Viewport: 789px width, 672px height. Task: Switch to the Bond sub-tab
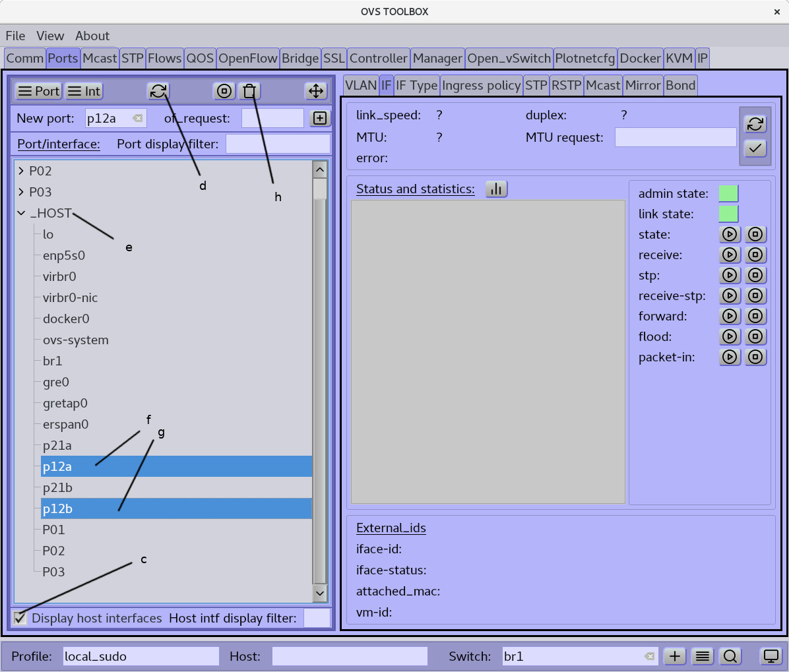pyautogui.click(x=680, y=86)
